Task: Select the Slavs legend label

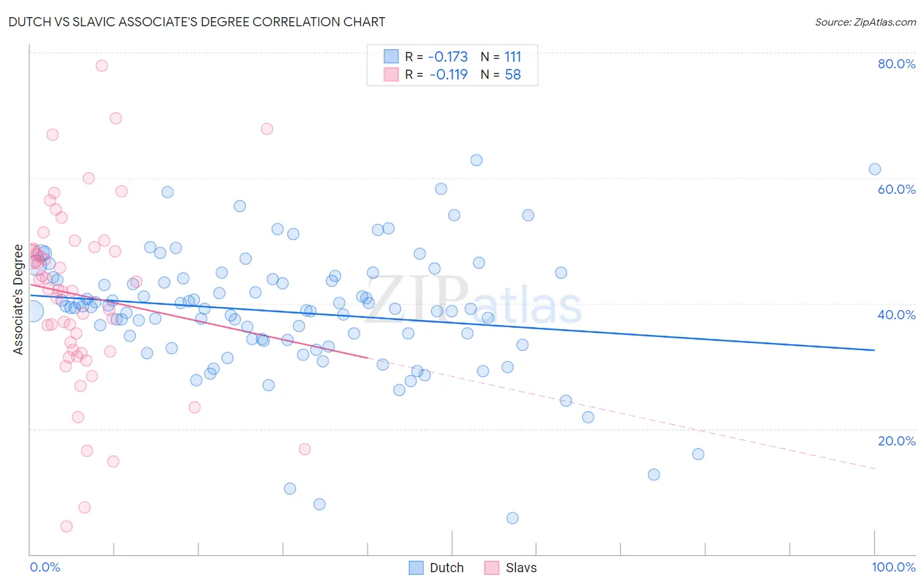Action: [521, 568]
